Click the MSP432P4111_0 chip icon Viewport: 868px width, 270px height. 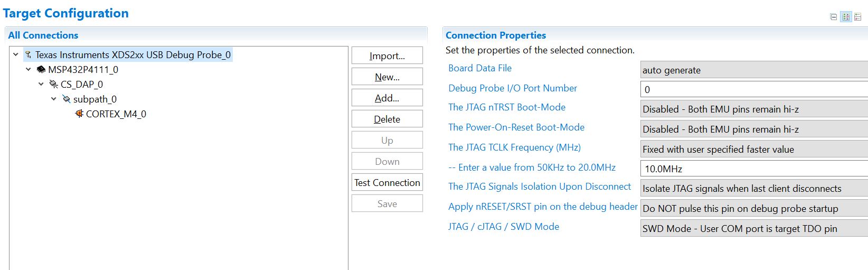pyautogui.click(x=41, y=70)
